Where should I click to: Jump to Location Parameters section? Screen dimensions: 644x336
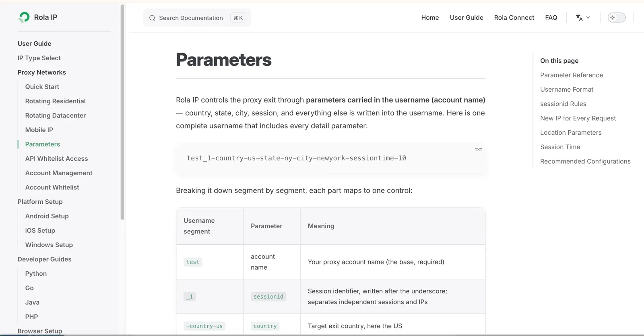(x=571, y=133)
